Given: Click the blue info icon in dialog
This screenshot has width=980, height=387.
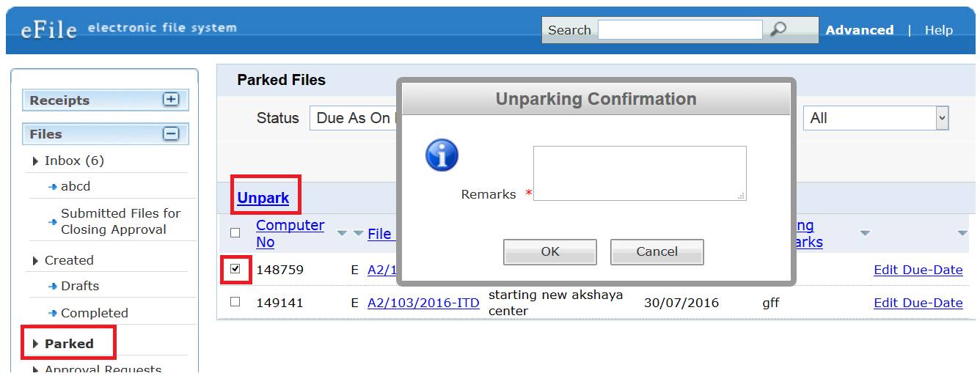Looking at the screenshot, I should click(442, 155).
